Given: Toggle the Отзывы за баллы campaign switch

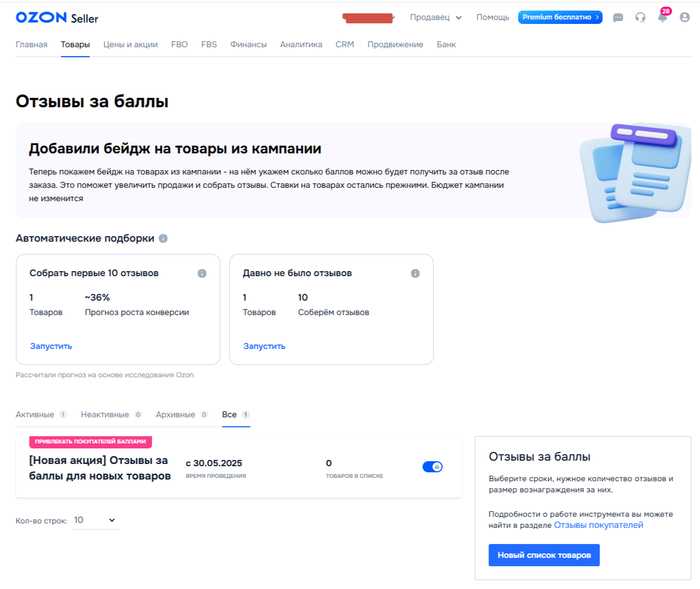Looking at the screenshot, I should 432,467.
